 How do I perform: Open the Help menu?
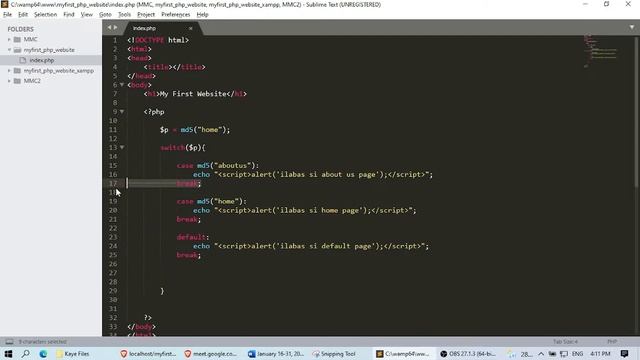202,14
